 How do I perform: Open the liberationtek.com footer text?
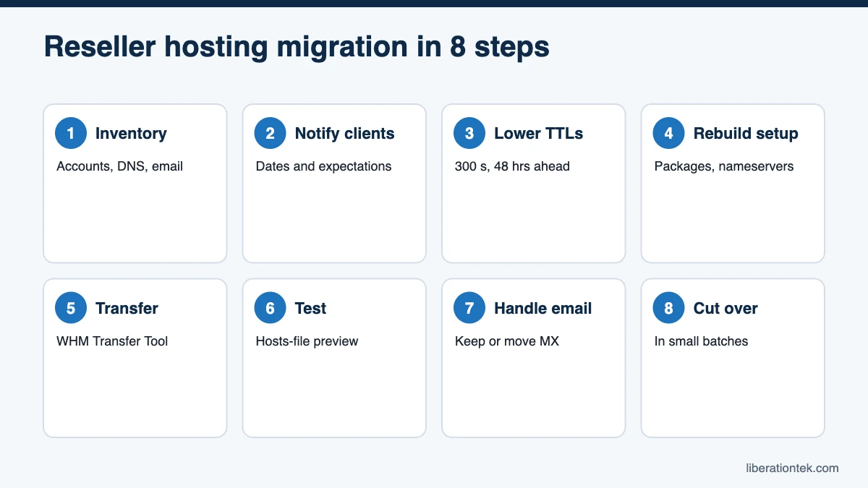(792, 468)
